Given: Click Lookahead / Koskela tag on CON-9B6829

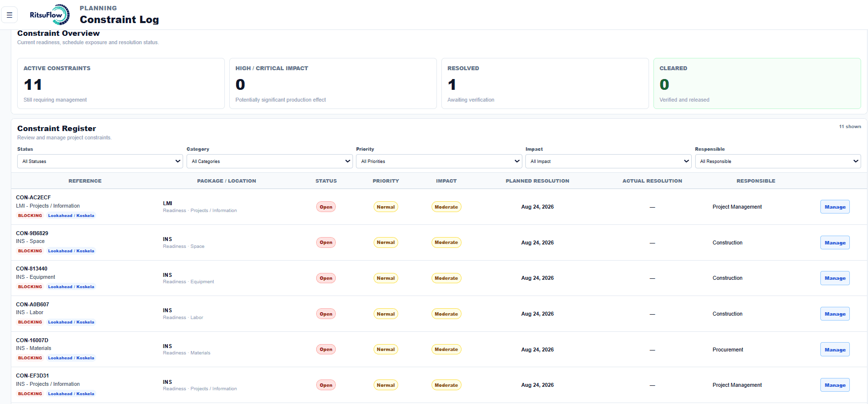Looking at the screenshot, I should 71,251.
